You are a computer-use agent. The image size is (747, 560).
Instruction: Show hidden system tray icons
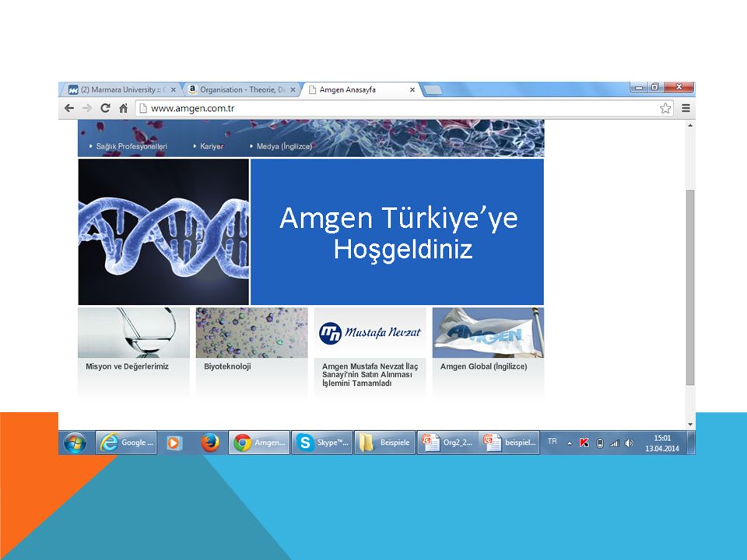pyautogui.click(x=570, y=443)
